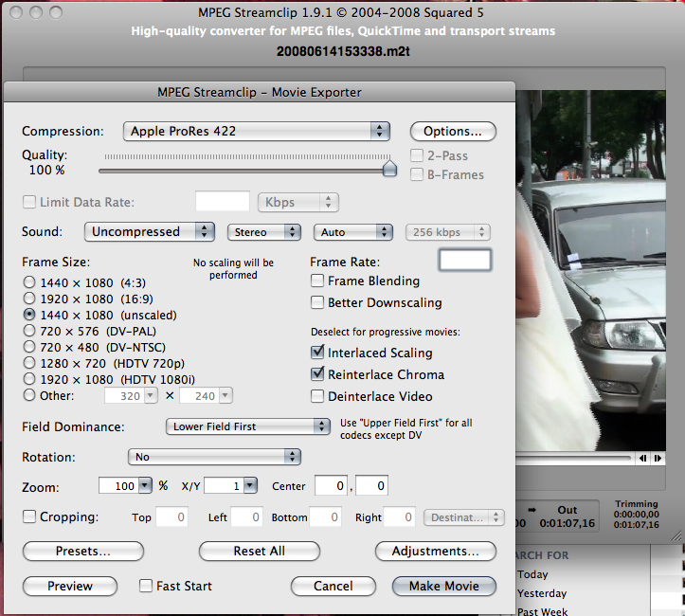Select 1440 × 1080 (unscaled) frame size

[x=29, y=314]
